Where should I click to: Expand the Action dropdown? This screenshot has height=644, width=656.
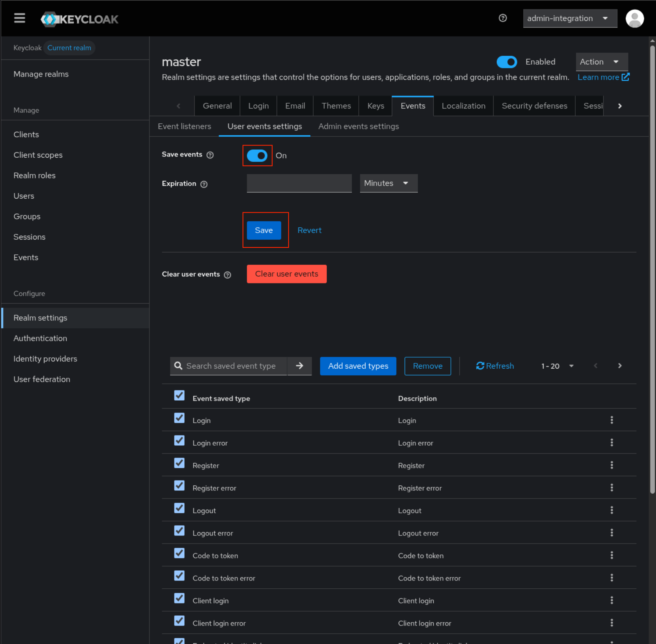601,62
